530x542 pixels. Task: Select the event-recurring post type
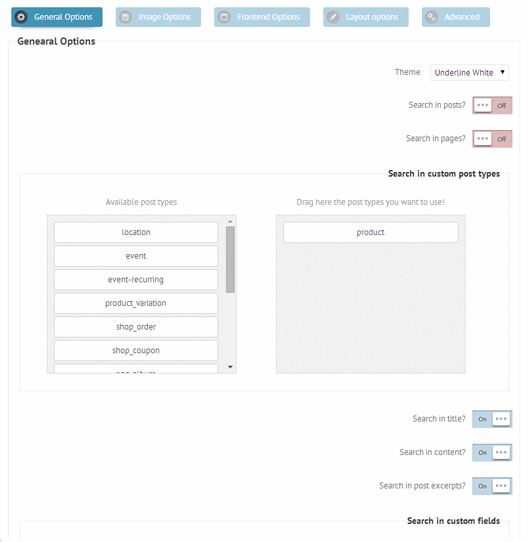136,279
